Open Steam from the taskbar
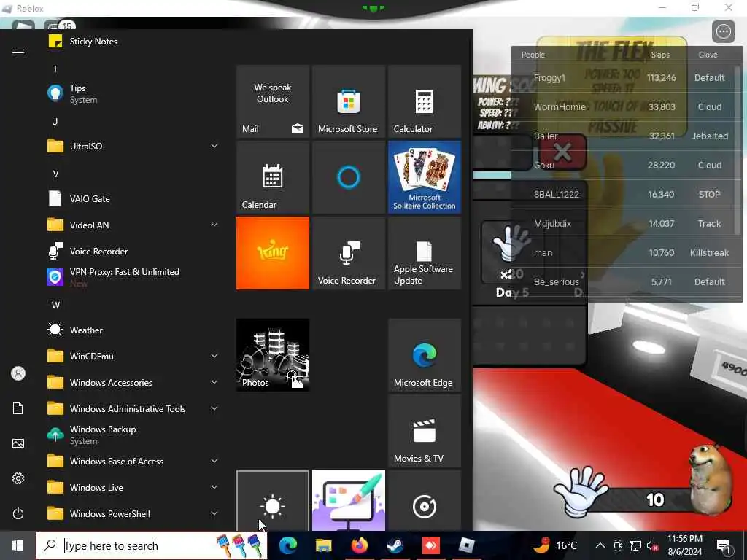Image resolution: width=747 pixels, height=560 pixels. coord(395,545)
